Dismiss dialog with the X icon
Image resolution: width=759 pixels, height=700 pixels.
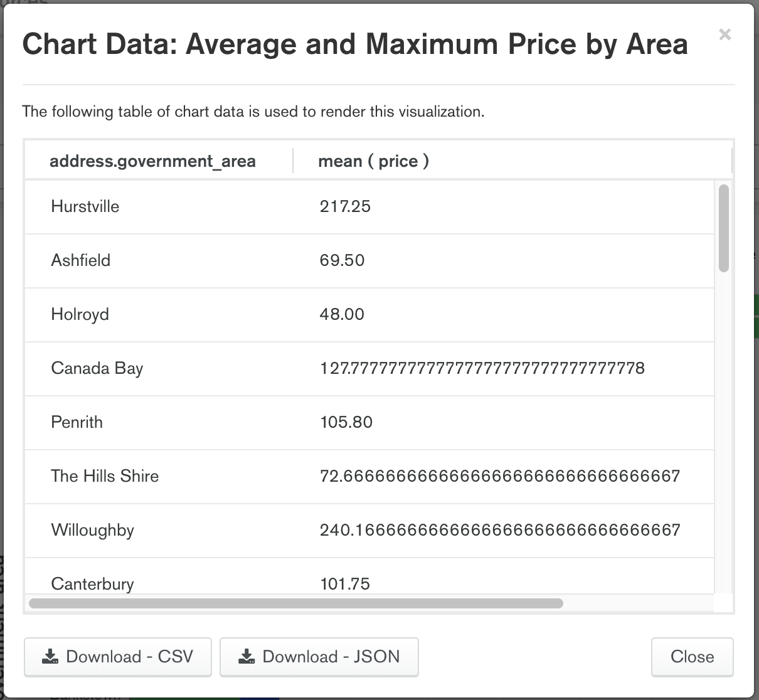(724, 34)
